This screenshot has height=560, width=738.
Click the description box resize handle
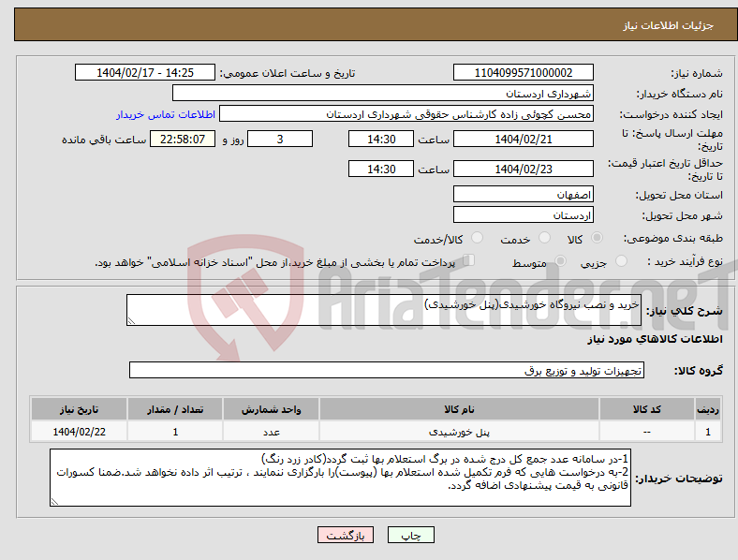(x=131, y=321)
